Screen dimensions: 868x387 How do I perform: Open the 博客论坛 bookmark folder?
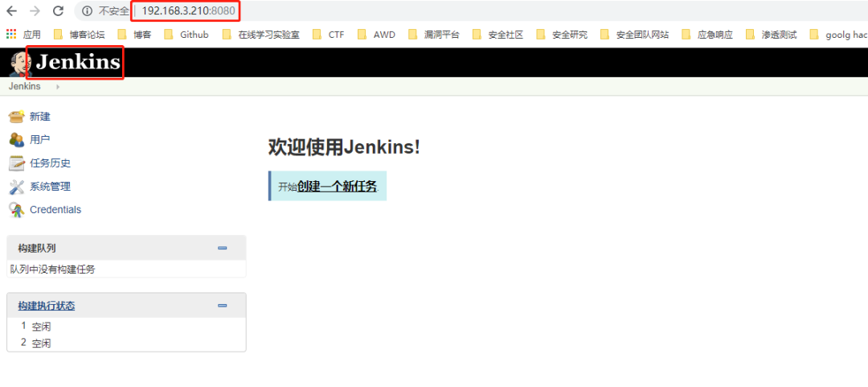click(x=79, y=35)
